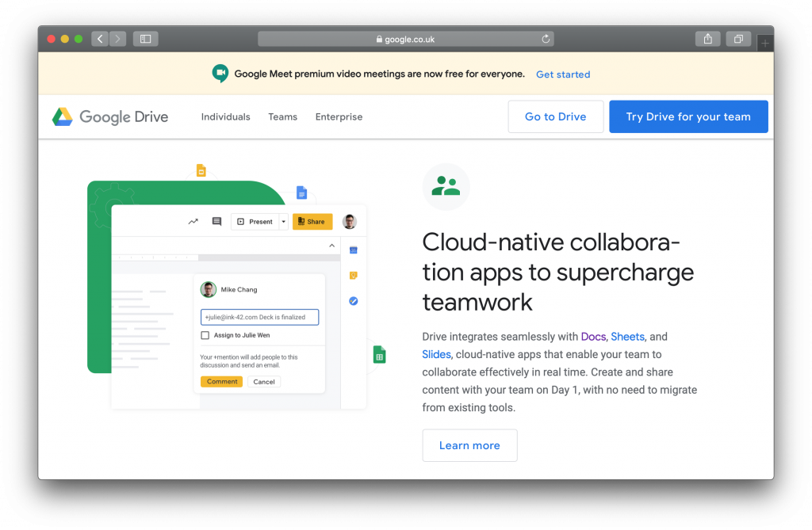Click the user avatar beside Share

pyautogui.click(x=350, y=222)
